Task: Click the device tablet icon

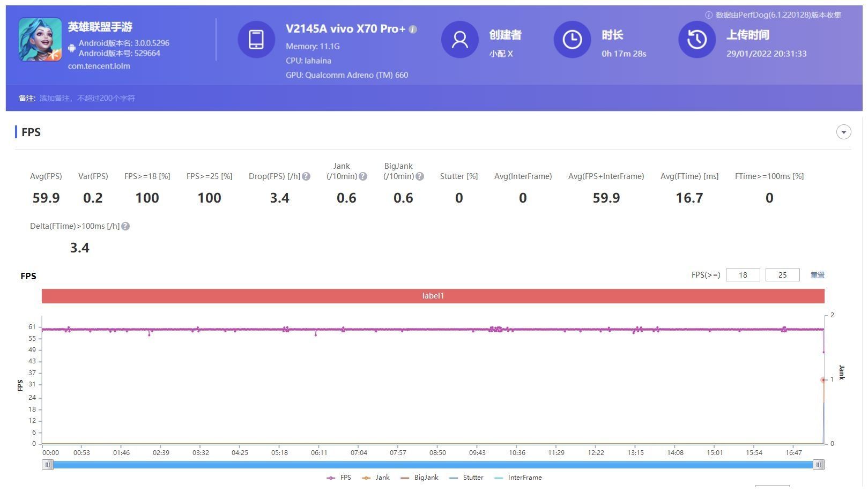Action: tap(256, 40)
